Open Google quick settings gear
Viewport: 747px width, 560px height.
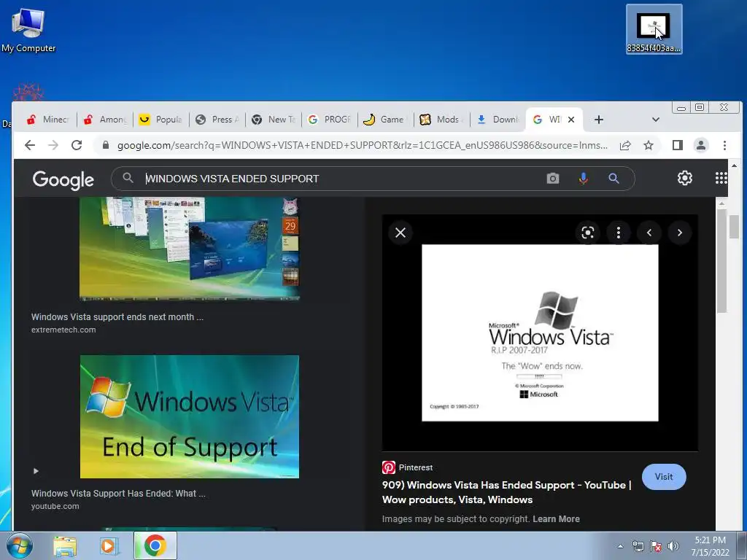(x=684, y=178)
